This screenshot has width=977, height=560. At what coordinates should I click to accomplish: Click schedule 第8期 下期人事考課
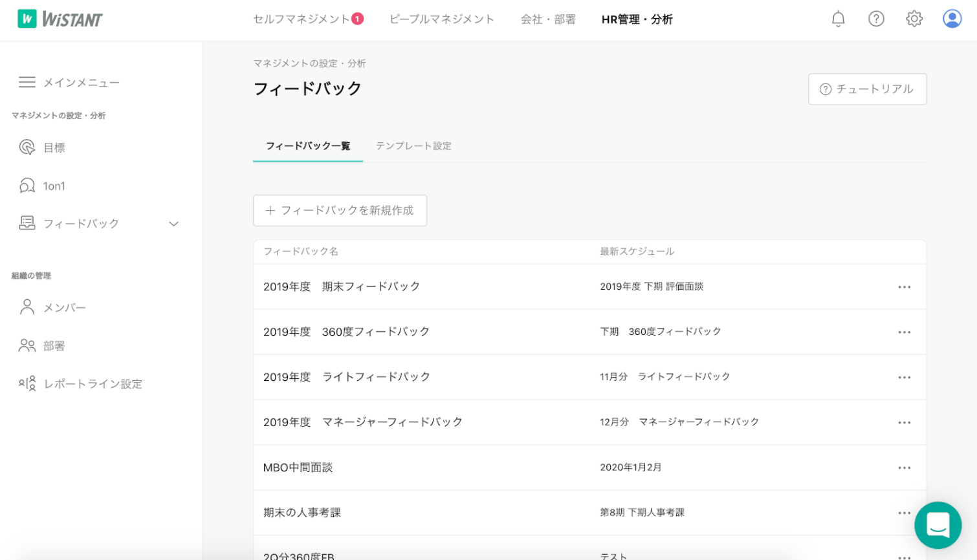point(642,512)
